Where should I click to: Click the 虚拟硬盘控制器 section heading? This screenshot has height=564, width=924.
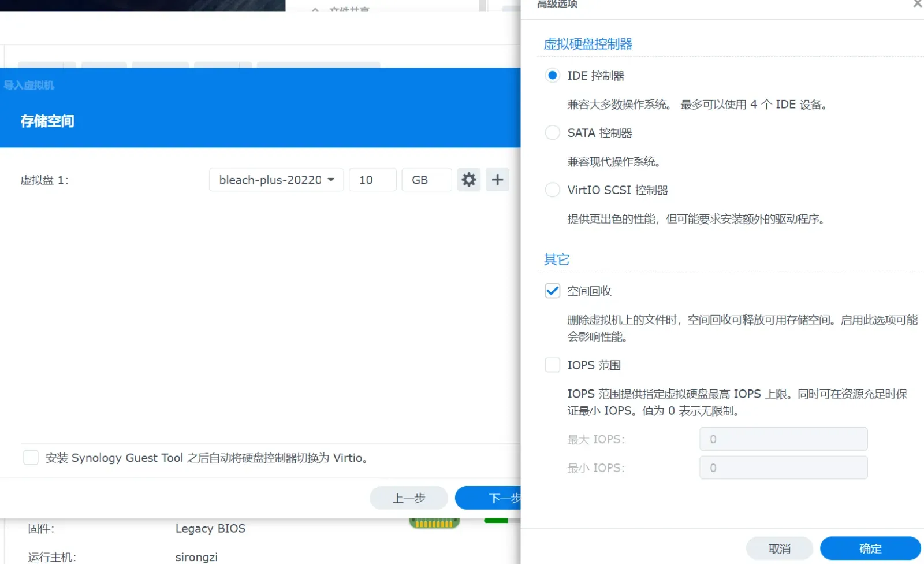[x=588, y=44]
